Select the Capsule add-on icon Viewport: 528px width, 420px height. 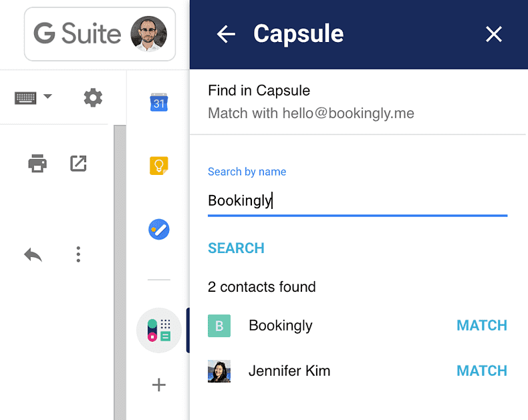tap(159, 330)
